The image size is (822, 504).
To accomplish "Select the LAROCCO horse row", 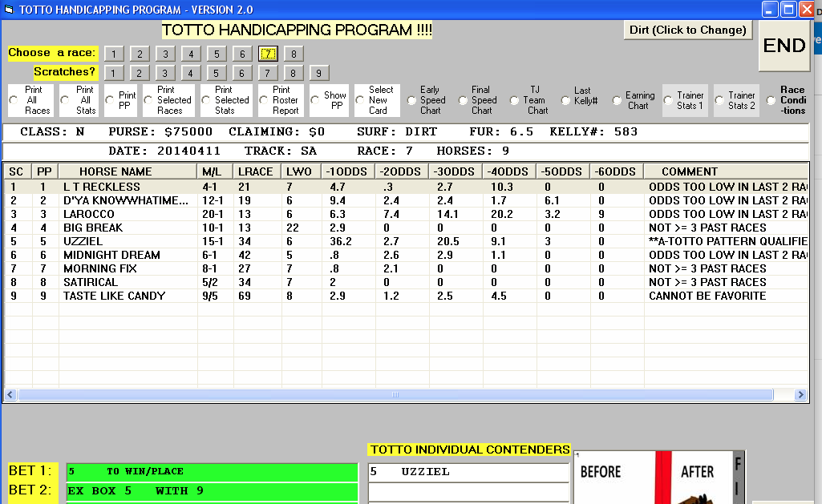I will click(407, 214).
